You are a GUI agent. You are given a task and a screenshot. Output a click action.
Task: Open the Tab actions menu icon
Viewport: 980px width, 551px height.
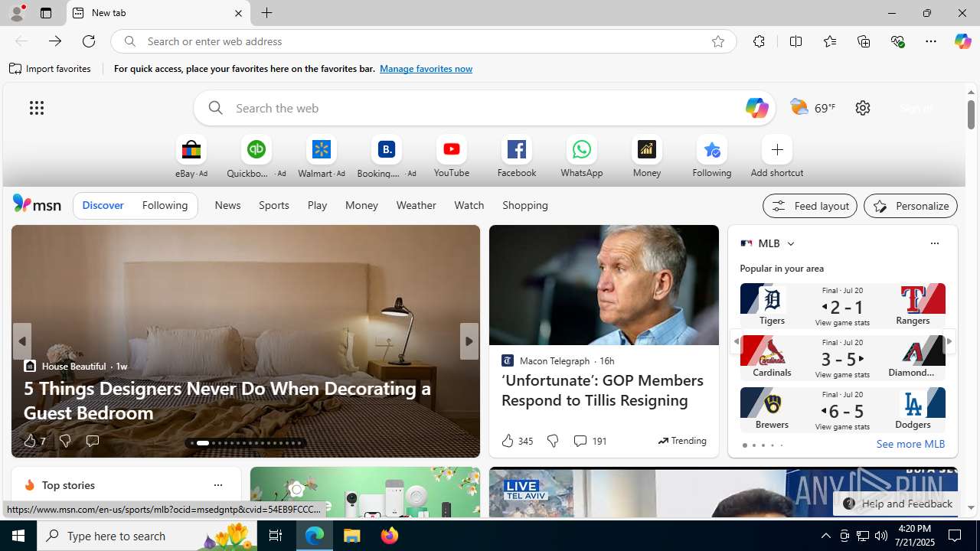[46, 13]
